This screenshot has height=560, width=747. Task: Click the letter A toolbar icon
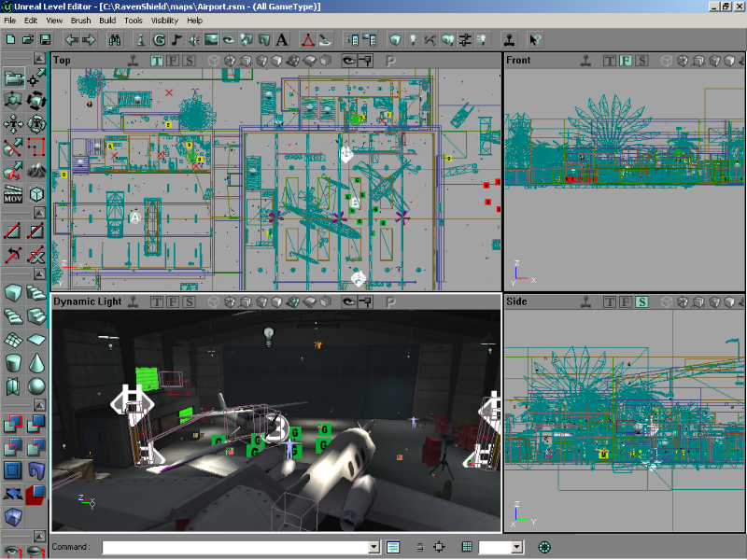pyautogui.click(x=282, y=40)
